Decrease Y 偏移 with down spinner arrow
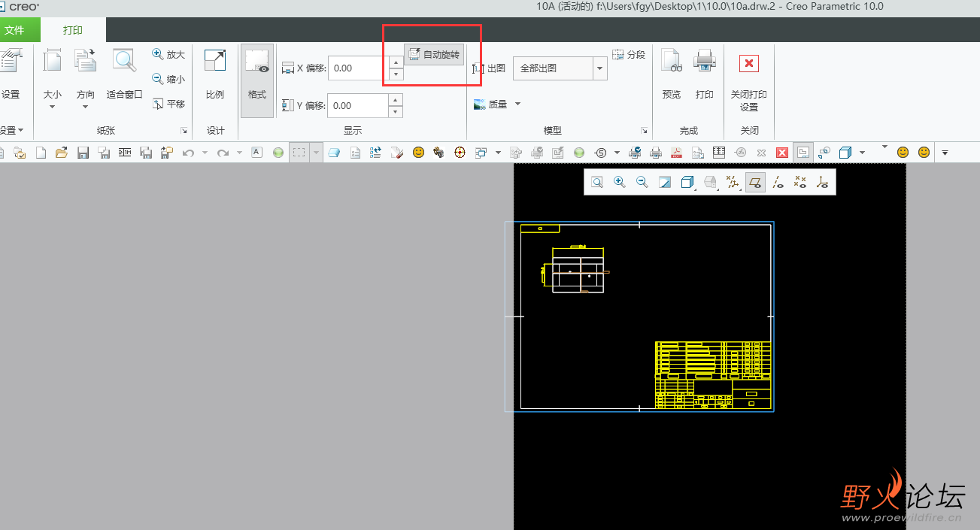Viewport: 980px width, 530px height. pyautogui.click(x=396, y=112)
